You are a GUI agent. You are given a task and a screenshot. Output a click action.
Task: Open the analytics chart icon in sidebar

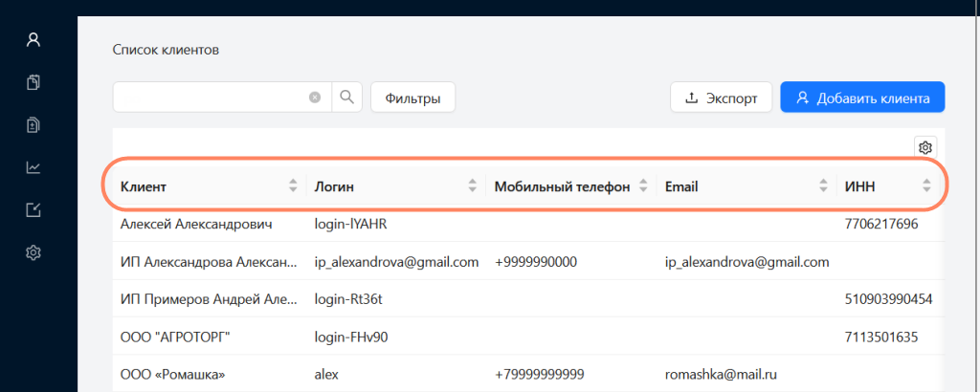[x=33, y=168]
